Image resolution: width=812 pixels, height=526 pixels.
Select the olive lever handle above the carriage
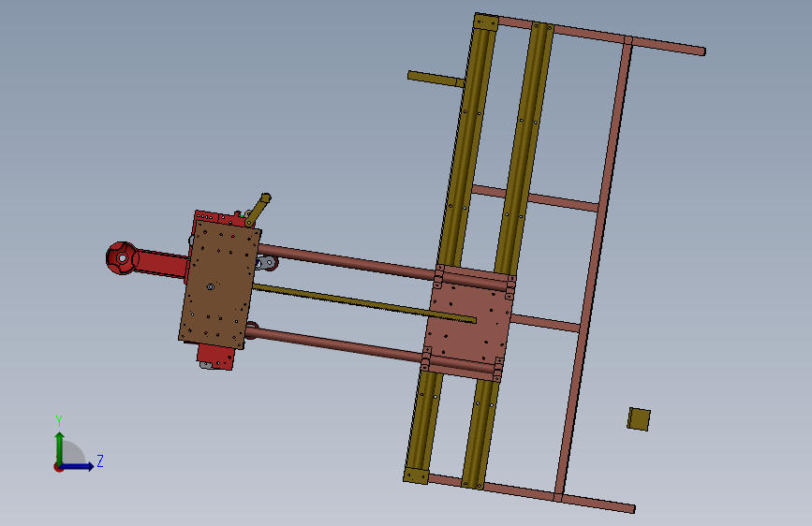258,210
